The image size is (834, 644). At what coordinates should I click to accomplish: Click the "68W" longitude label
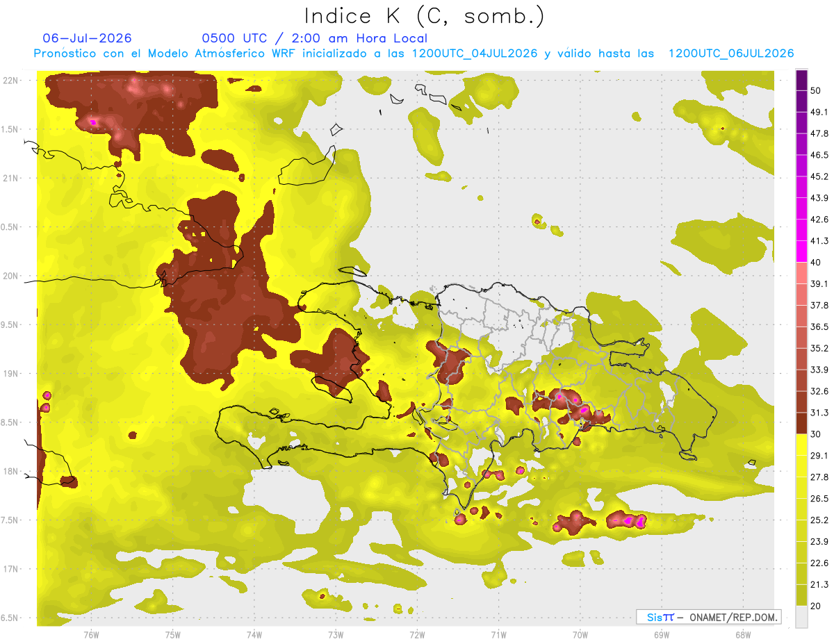tap(743, 635)
